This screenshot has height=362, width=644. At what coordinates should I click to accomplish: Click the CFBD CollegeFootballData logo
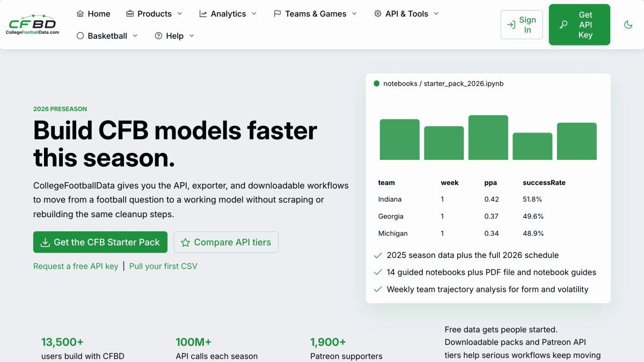pyautogui.click(x=32, y=25)
